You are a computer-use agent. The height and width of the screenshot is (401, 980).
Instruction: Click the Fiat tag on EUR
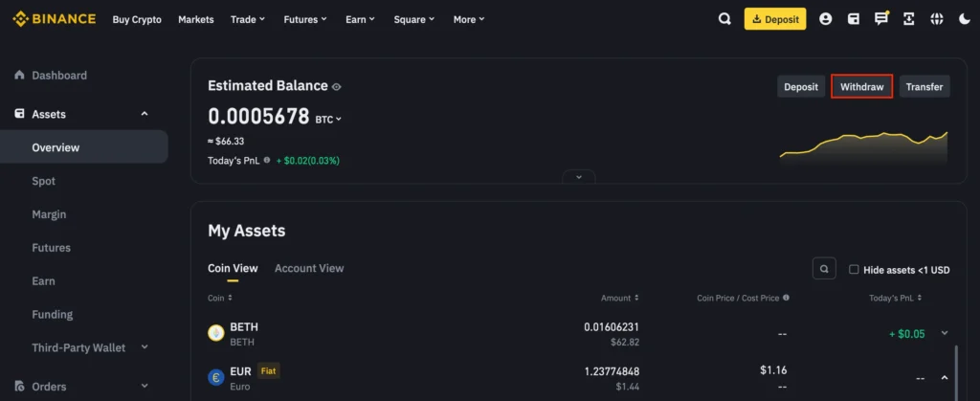click(268, 371)
